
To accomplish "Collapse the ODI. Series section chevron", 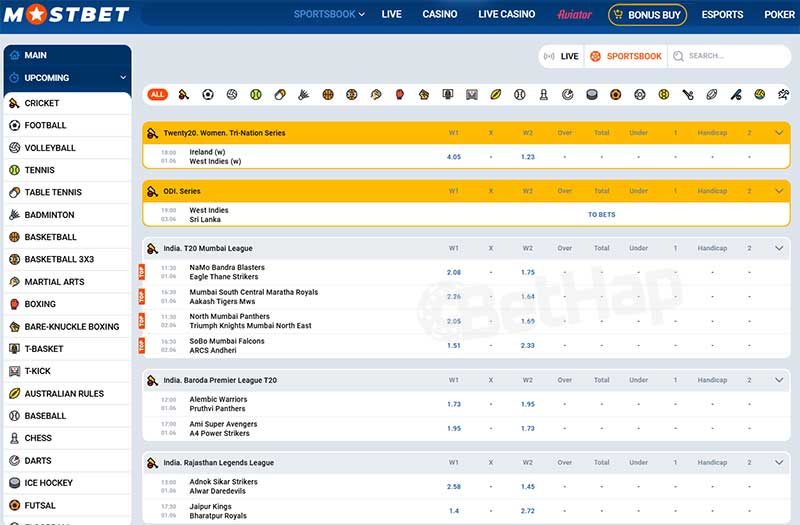I will [x=779, y=191].
